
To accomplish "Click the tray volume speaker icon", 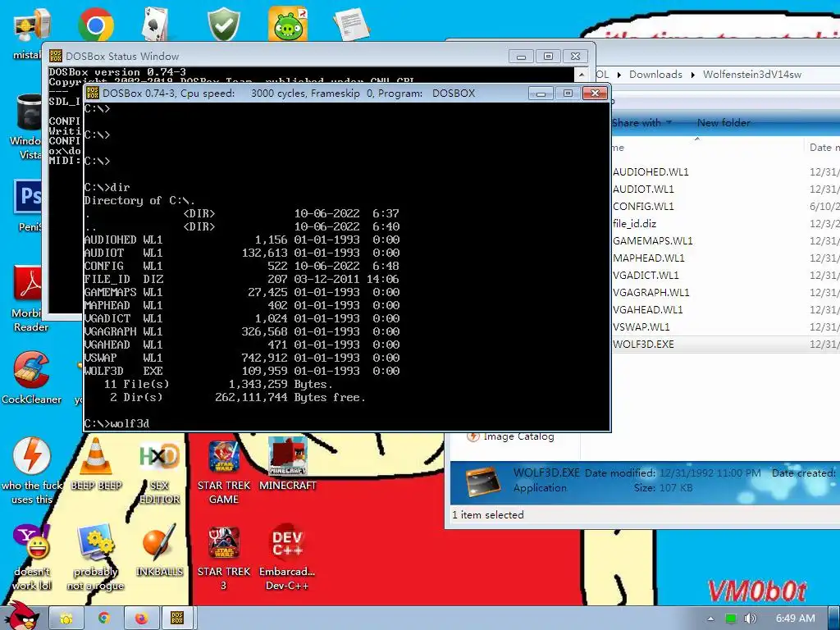I will 750,619.
